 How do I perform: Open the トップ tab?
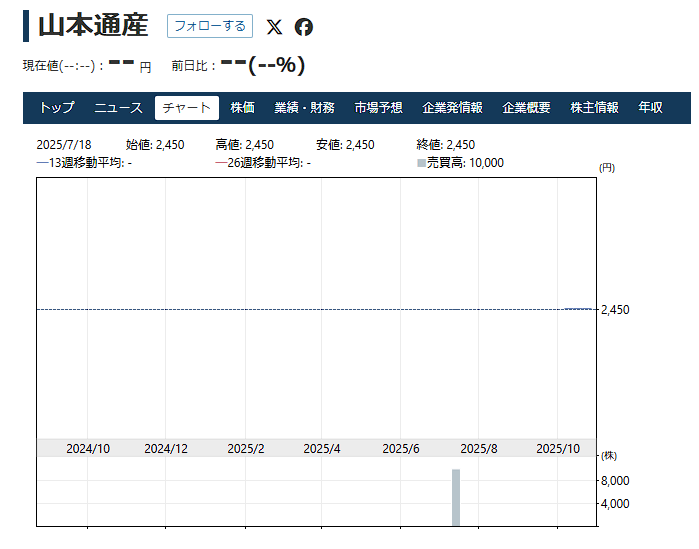(57, 107)
